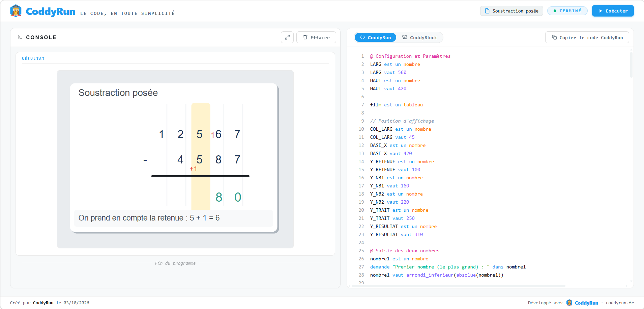644x309 pixels.
Task: Click the trash icon in Effacer button
Action: tap(305, 37)
